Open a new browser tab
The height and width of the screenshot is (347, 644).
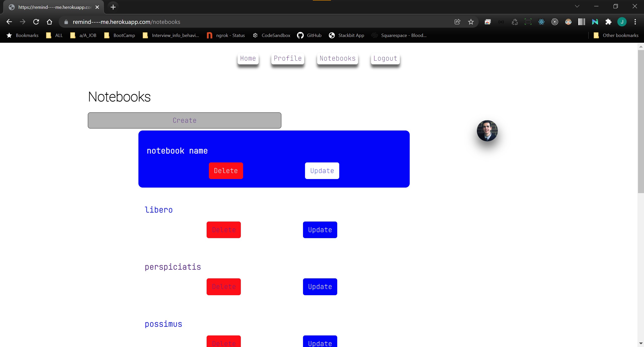(113, 7)
